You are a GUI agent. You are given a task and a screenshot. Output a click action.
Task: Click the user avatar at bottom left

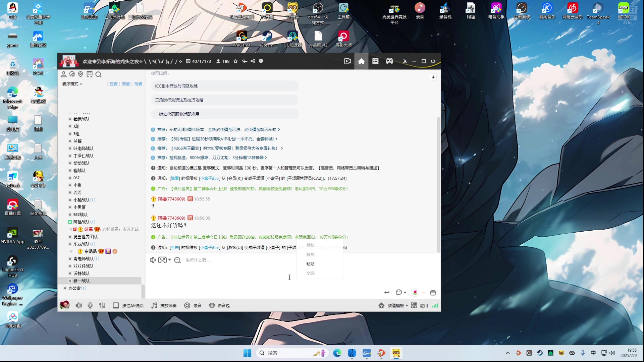(x=64, y=305)
